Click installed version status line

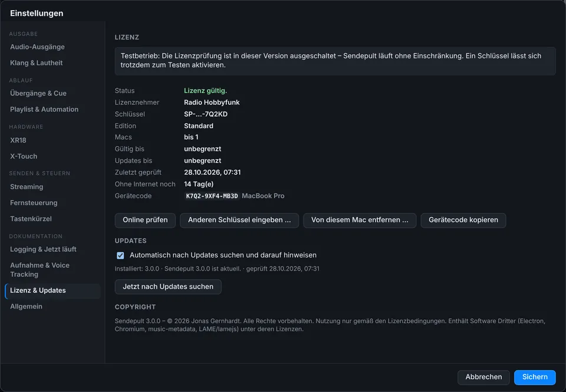tap(217, 269)
